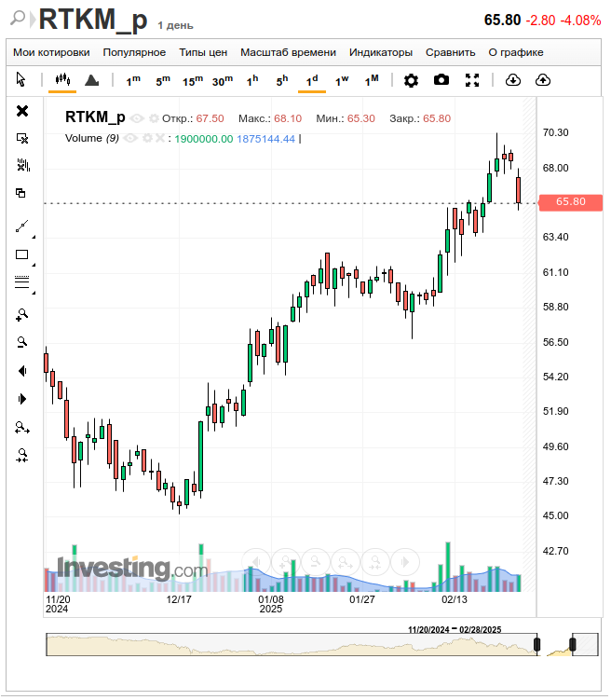The width and height of the screenshot is (611, 700).
Task: Click the -4.08% change value
Action: click(x=580, y=21)
